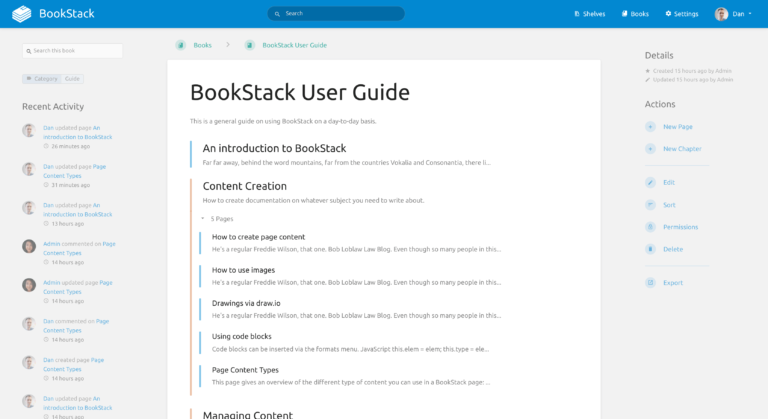
Task: Click Admin's avatar on commented activity
Action: pyautogui.click(x=29, y=246)
